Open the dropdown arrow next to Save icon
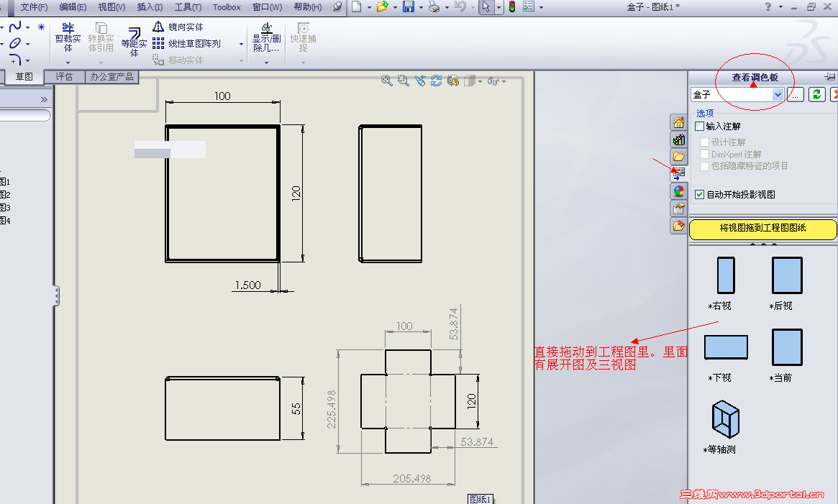Screen dimensions: 838x504 point(421,7)
